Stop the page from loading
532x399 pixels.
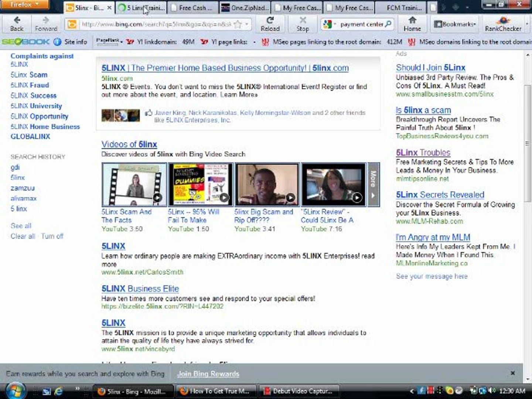tap(303, 24)
